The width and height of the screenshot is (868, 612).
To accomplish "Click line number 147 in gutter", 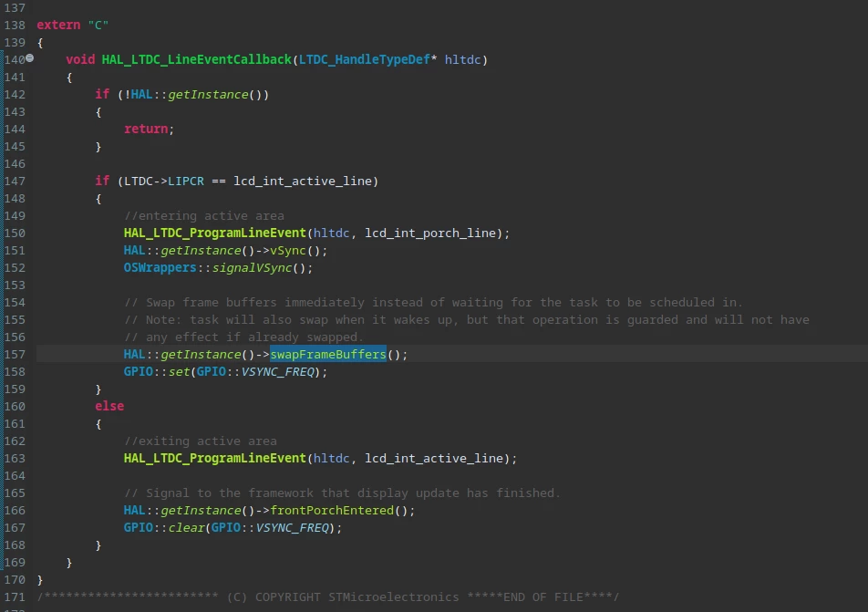I will (15, 182).
